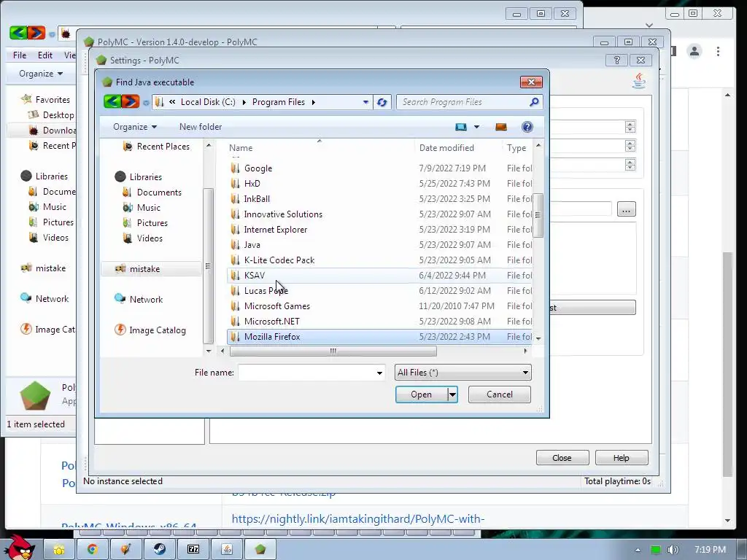Select the KSAV folder icon
This screenshot has width=747, height=560.
tap(235, 275)
